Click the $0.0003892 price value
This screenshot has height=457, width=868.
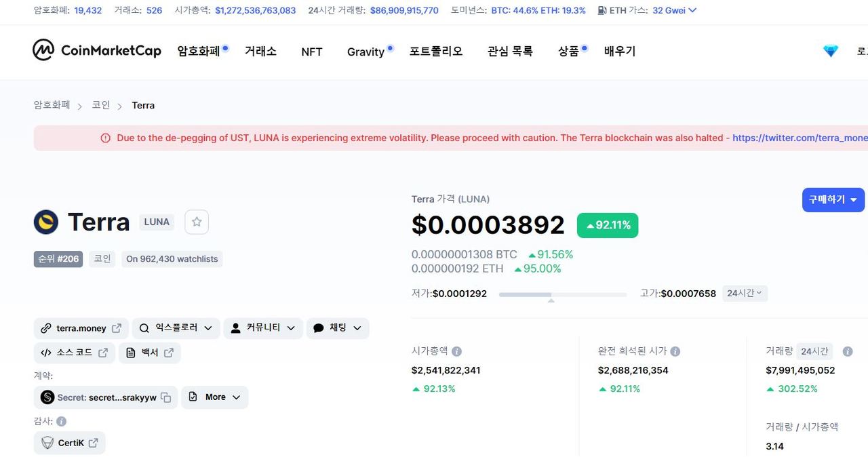pyautogui.click(x=488, y=225)
